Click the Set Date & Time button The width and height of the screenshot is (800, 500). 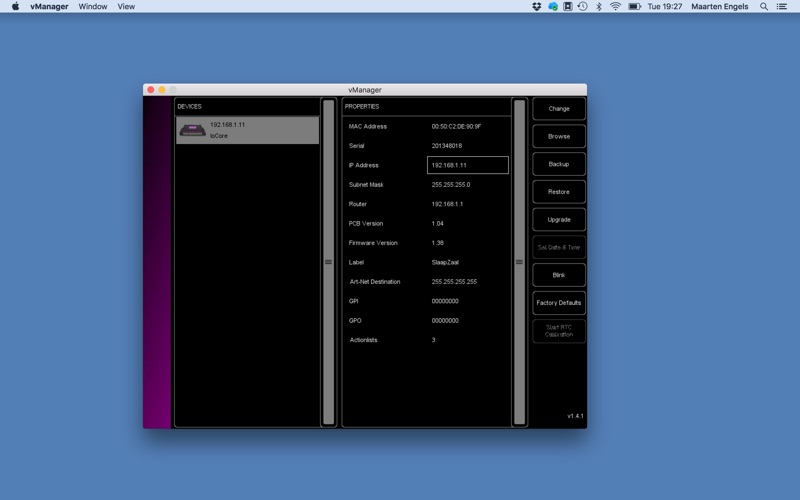559,247
